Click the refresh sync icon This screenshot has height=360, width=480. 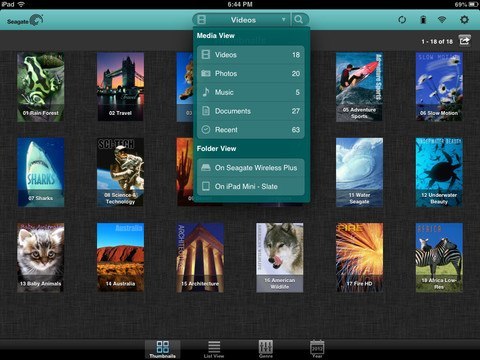(402, 20)
